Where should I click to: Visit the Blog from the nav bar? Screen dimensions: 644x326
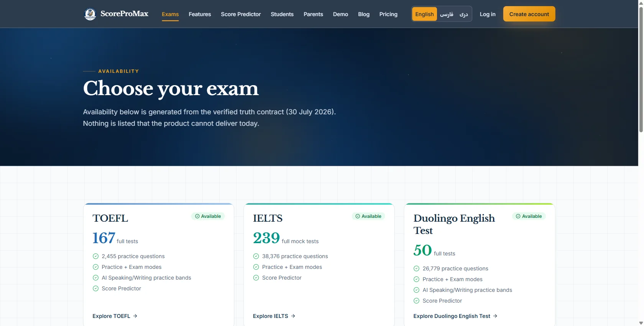364,14
